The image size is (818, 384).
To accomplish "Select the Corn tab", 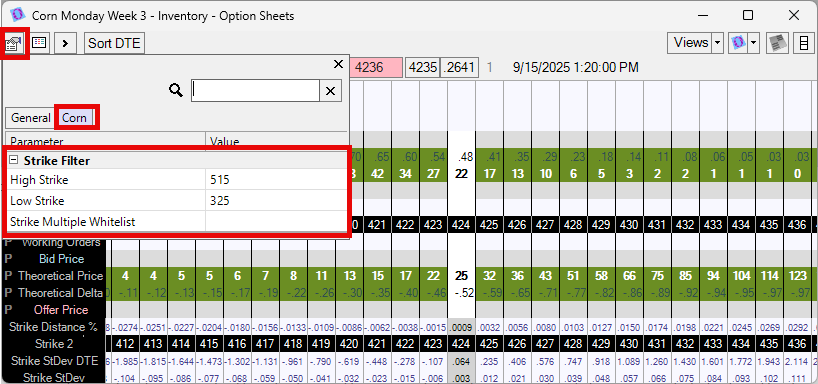I will (x=75, y=118).
